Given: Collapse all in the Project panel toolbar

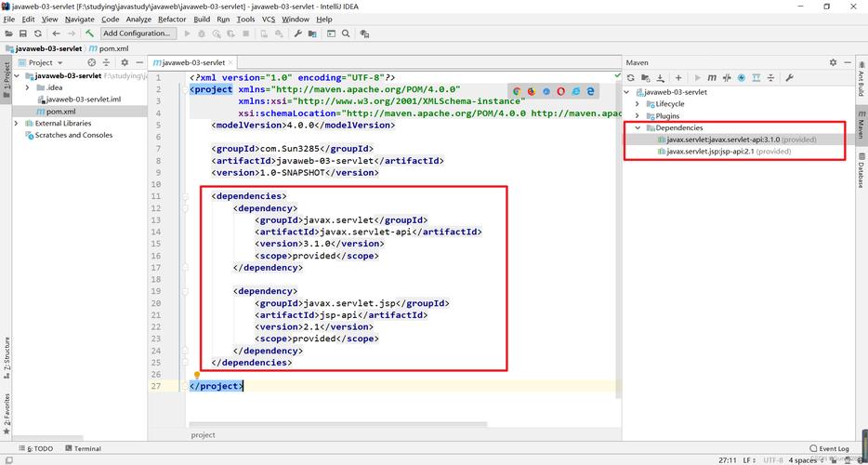Looking at the screenshot, I should coord(106,62).
